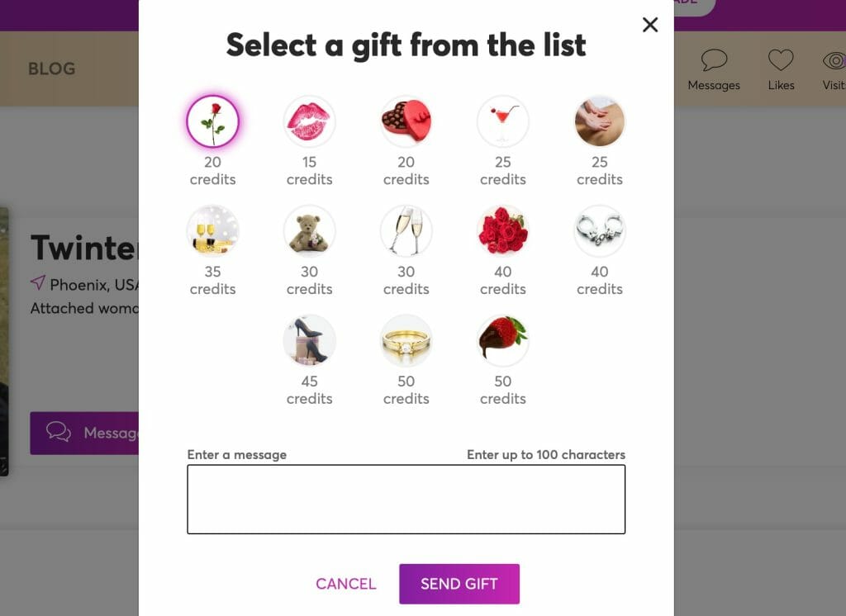846x616 pixels.
Task: Pick the chocolate-dipped strawberry gift
Action: pos(503,340)
